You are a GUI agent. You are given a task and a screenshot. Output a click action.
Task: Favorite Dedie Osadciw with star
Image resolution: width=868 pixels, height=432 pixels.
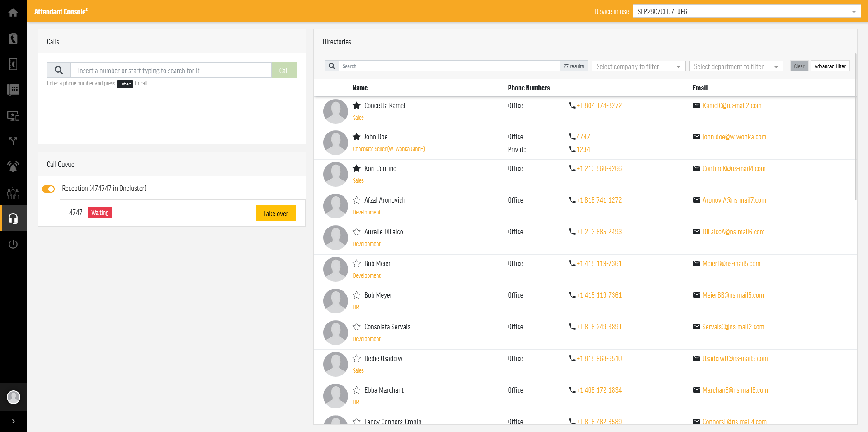coord(357,358)
